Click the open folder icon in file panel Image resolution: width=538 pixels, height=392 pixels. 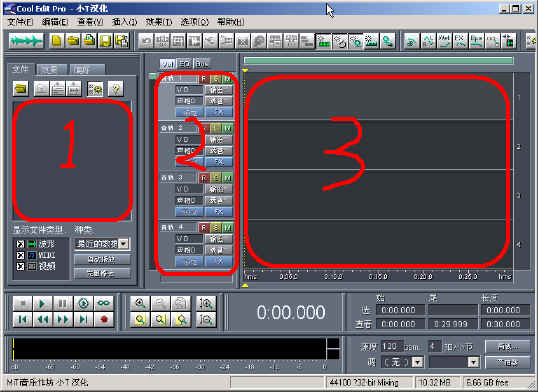click(x=21, y=89)
